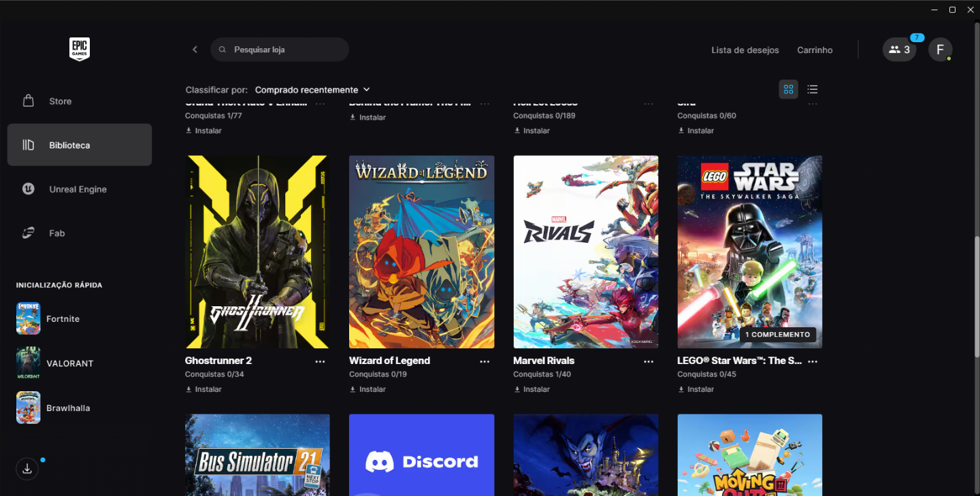Screen dimensions: 980x496
Task: Open the Fab marketplace section
Action: (x=80, y=233)
